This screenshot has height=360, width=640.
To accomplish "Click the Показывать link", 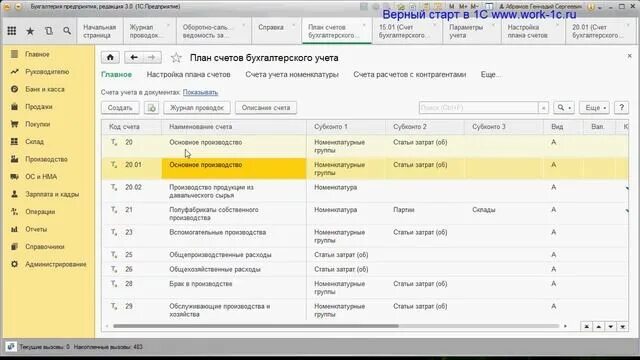I will coord(200,92).
